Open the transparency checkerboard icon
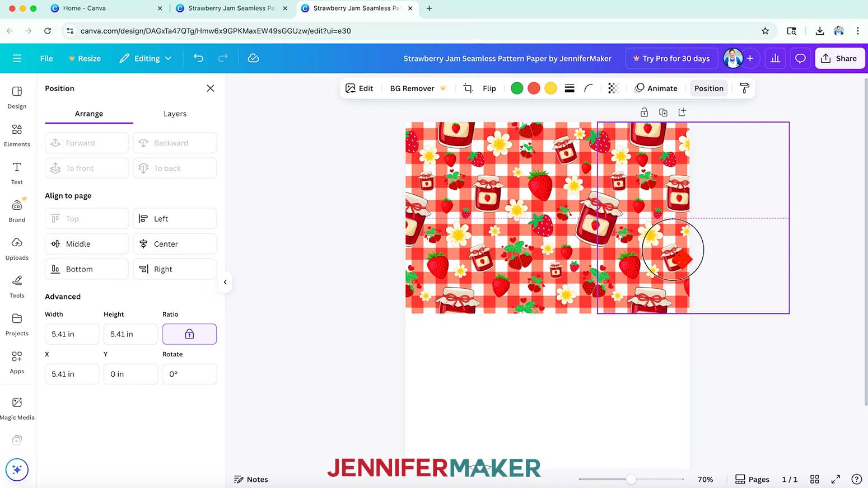 point(613,88)
